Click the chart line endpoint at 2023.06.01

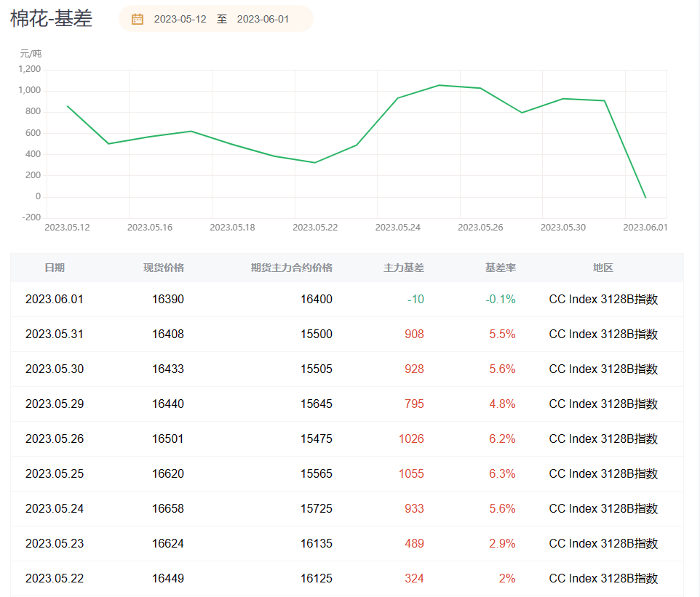pyautogui.click(x=645, y=197)
